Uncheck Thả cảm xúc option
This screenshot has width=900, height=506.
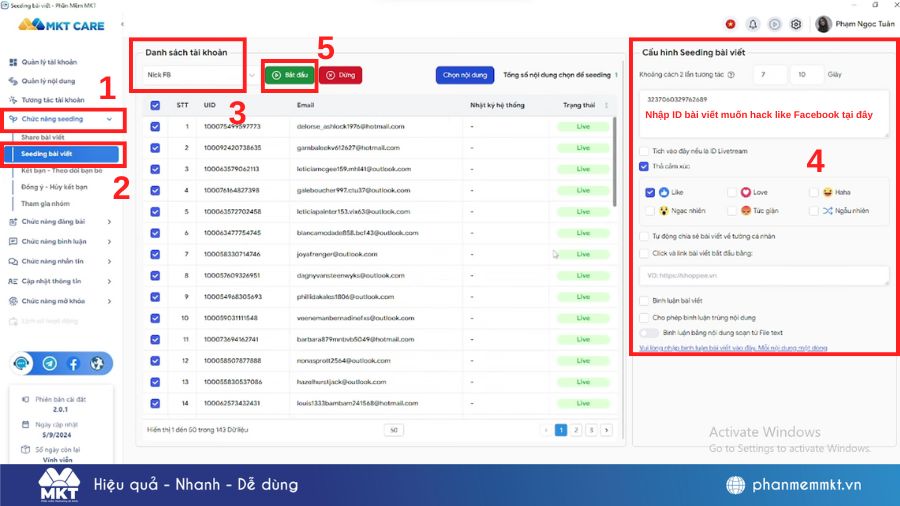tap(644, 166)
